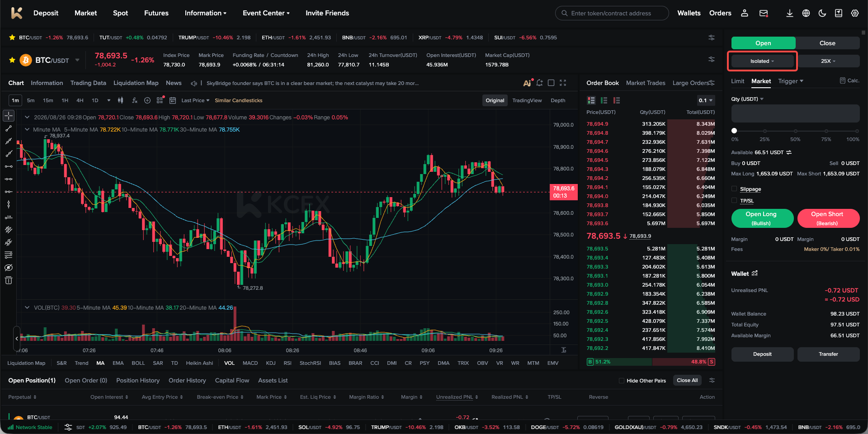This screenshot has height=434, width=868.
Task: Open the user profile icon
Action: point(744,13)
